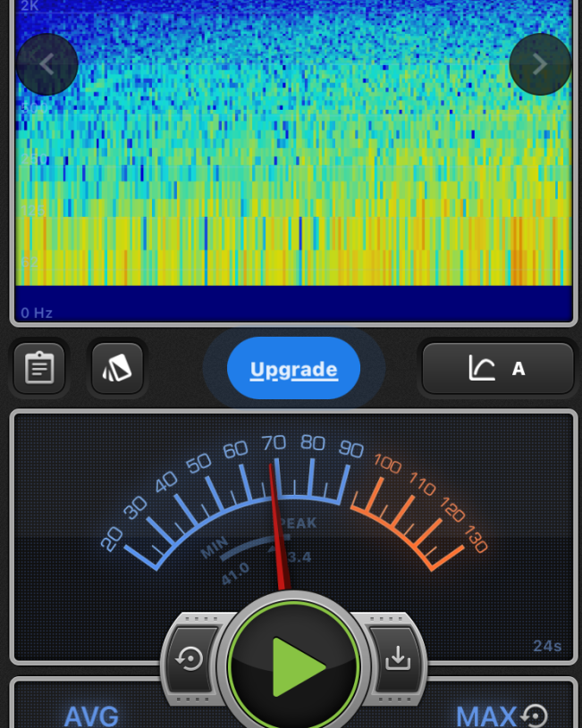Image resolution: width=582 pixels, height=728 pixels.
Task: Save the recording with the download icon
Action: (x=397, y=659)
